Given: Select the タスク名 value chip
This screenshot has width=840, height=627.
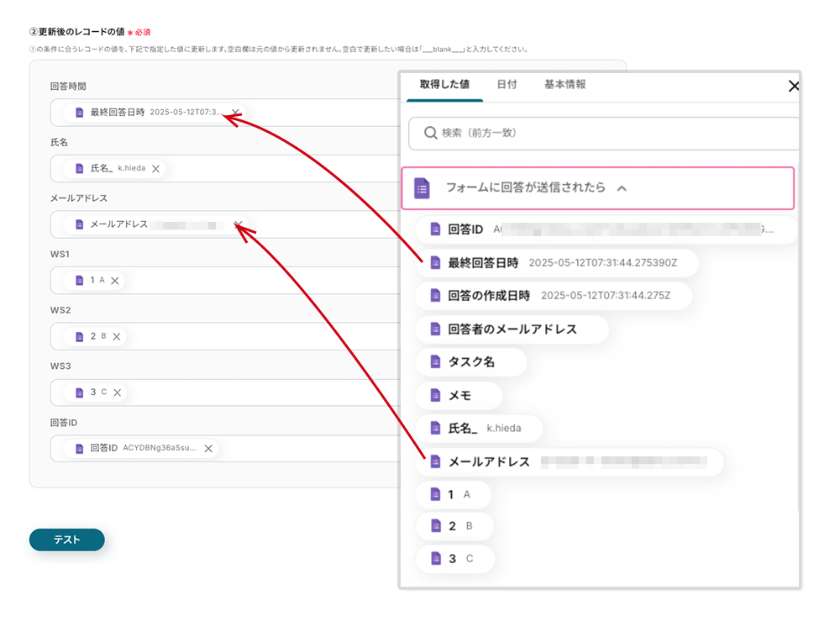Looking at the screenshot, I should tap(470, 362).
